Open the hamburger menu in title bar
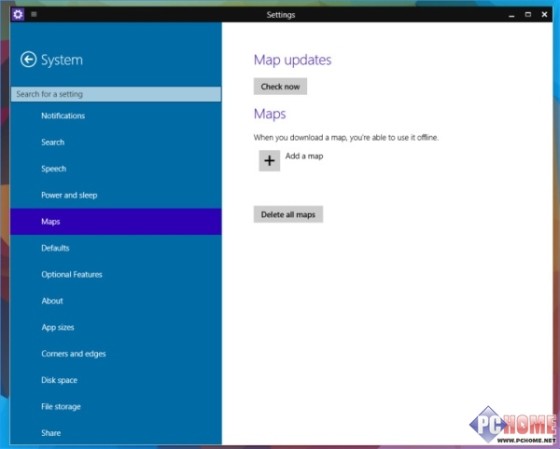560x449 pixels. tap(34, 14)
